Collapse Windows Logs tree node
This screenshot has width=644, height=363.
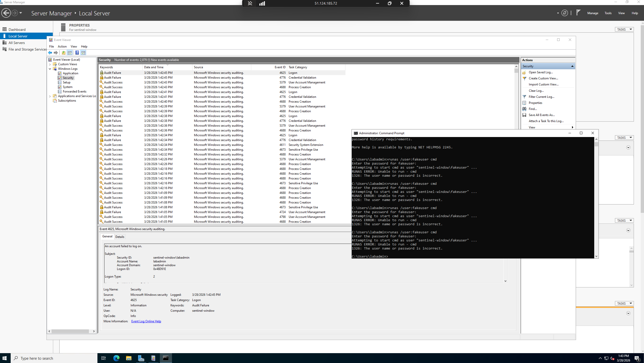click(50, 69)
